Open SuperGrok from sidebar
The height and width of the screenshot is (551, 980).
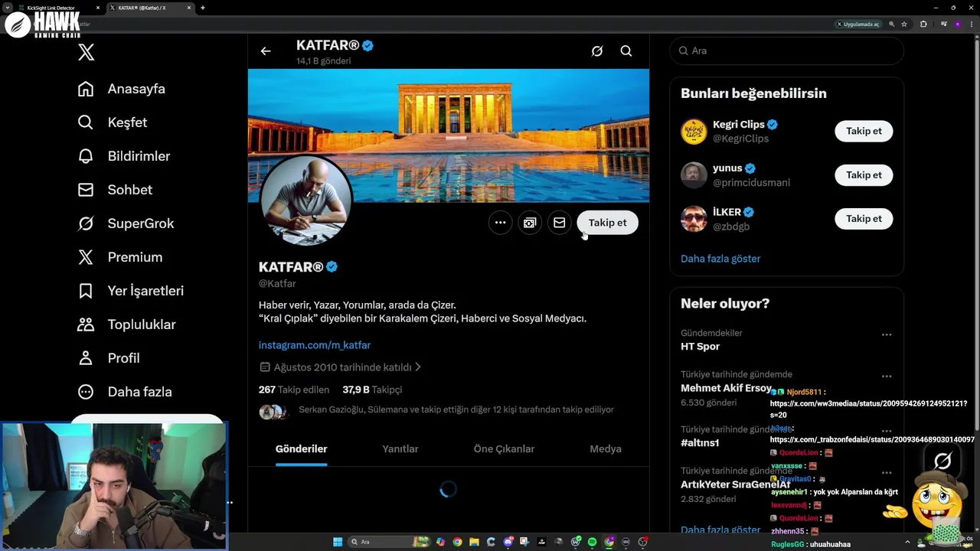[126, 223]
